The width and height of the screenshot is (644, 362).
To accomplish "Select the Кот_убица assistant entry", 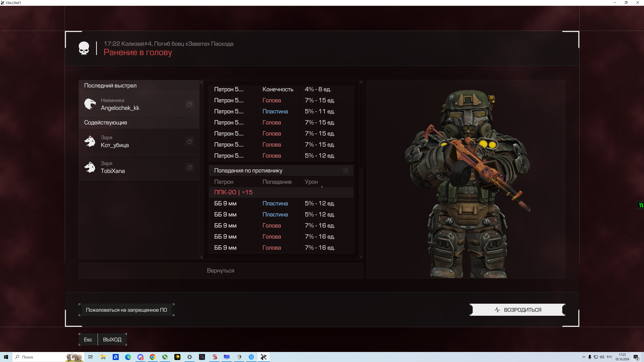I will coord(139,141).
